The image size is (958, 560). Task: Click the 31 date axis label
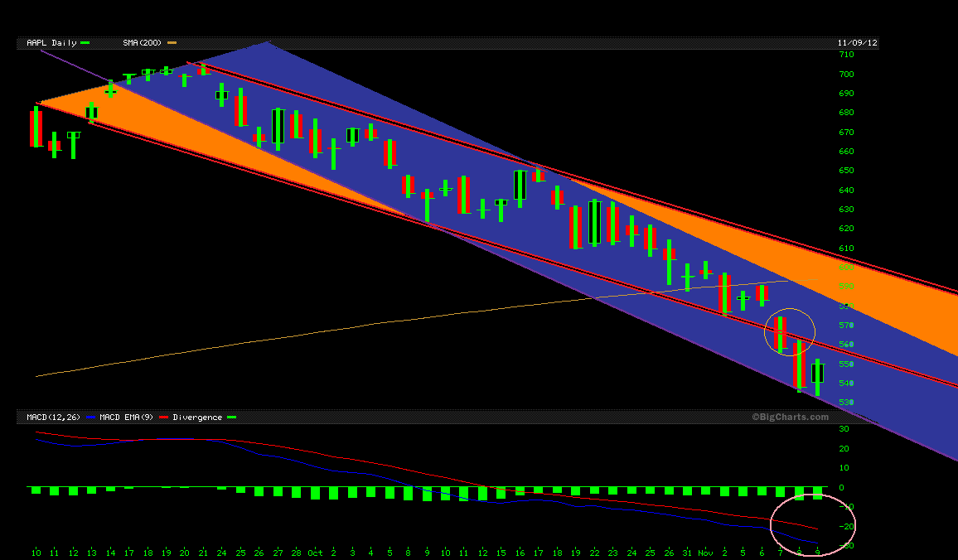[687, 553]
